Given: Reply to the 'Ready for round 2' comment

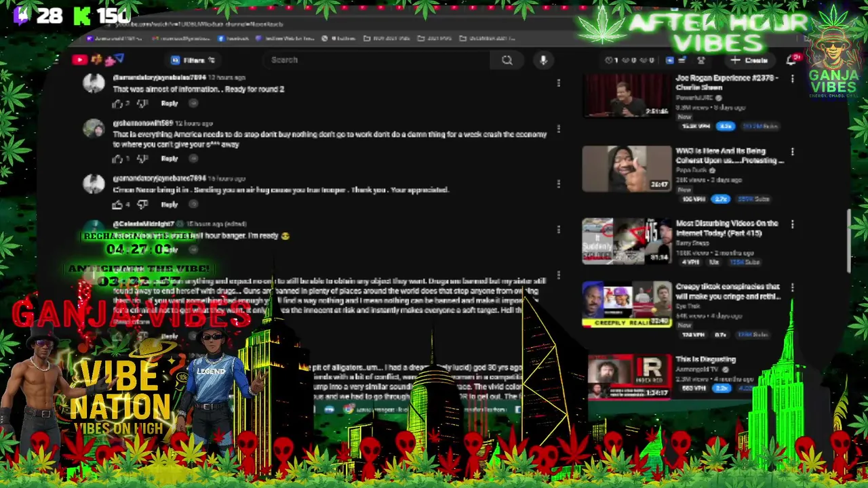Looking at the screenshot, I should 170,104.
